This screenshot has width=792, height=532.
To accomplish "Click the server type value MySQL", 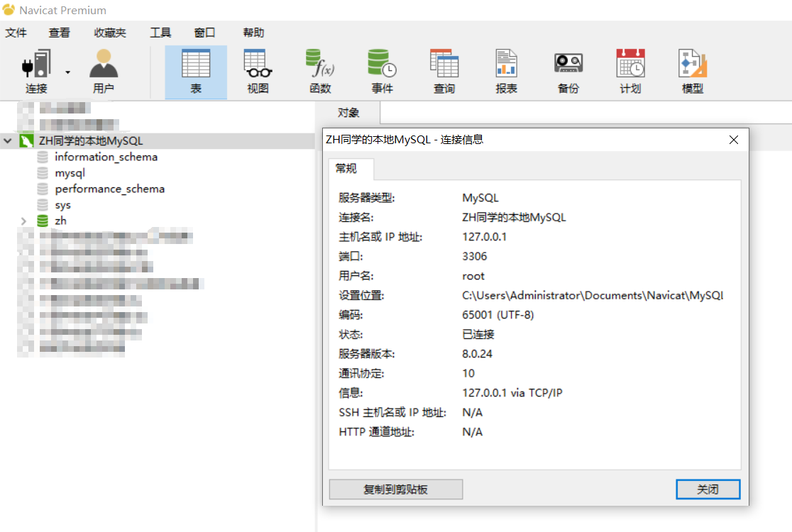I will tap(480, 198).
